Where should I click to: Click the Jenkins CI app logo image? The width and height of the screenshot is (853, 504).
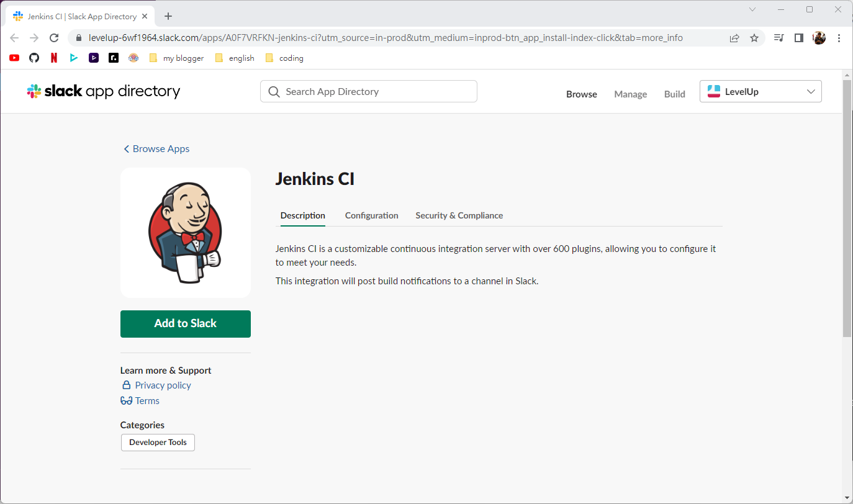186,233
